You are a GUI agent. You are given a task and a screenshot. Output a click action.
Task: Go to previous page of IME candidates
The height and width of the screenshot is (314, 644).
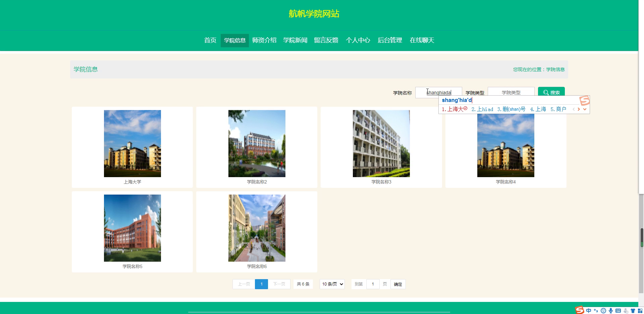click(574, 109)
